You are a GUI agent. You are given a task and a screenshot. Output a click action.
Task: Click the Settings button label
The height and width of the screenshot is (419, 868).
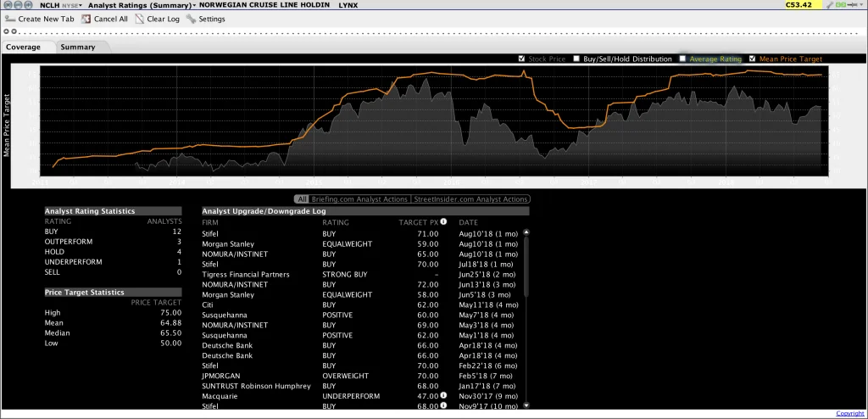(x=212, y=19)
